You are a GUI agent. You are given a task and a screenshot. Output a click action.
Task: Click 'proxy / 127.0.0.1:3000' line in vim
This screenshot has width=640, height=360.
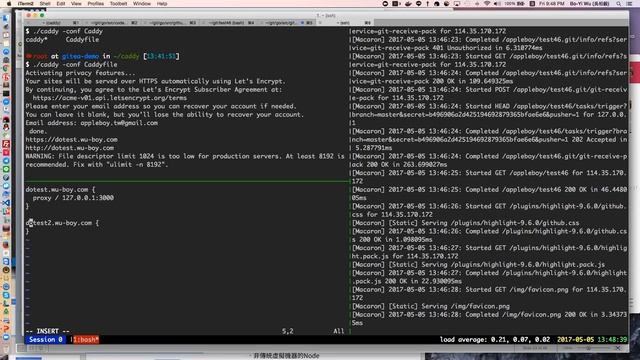[73, 198]
